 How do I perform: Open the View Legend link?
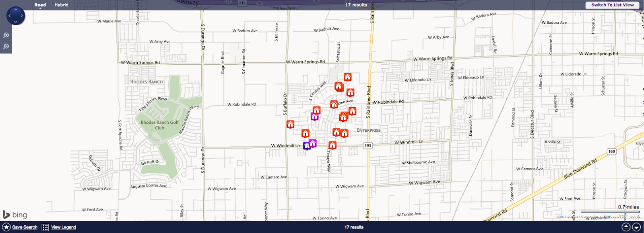[64, 227]
